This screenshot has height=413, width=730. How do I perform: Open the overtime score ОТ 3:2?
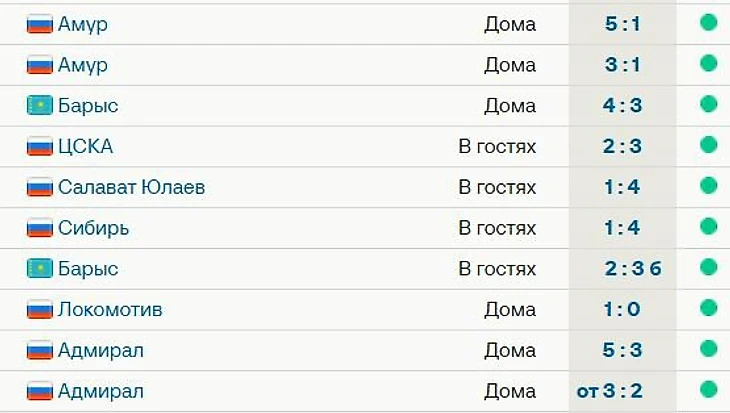coord(610,390)
